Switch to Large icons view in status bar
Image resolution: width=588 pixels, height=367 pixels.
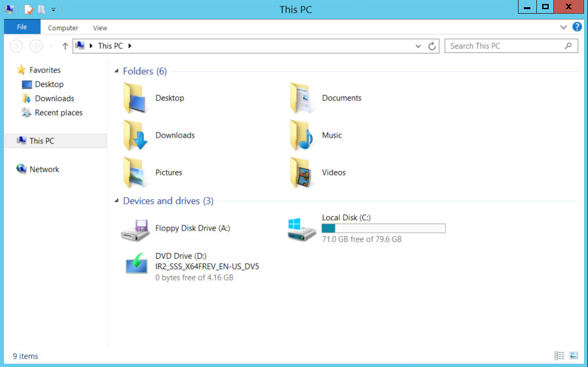(x=574, y=356)
